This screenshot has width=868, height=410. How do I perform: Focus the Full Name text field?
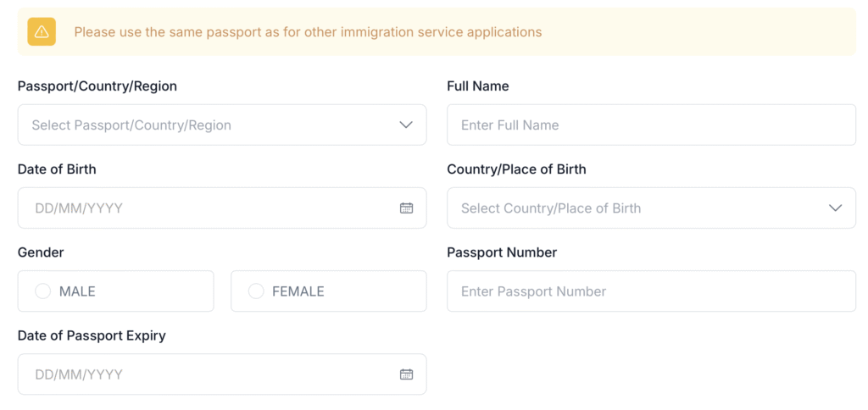[x=650, y=125]
